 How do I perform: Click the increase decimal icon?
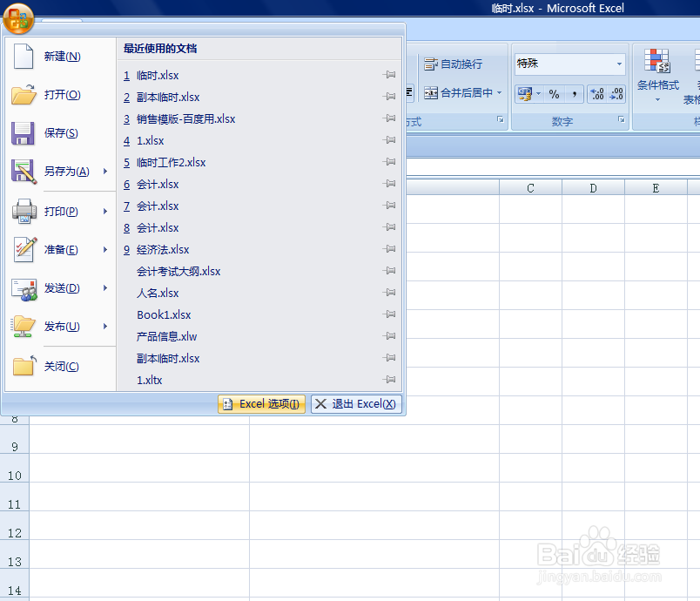click(597, 94)
